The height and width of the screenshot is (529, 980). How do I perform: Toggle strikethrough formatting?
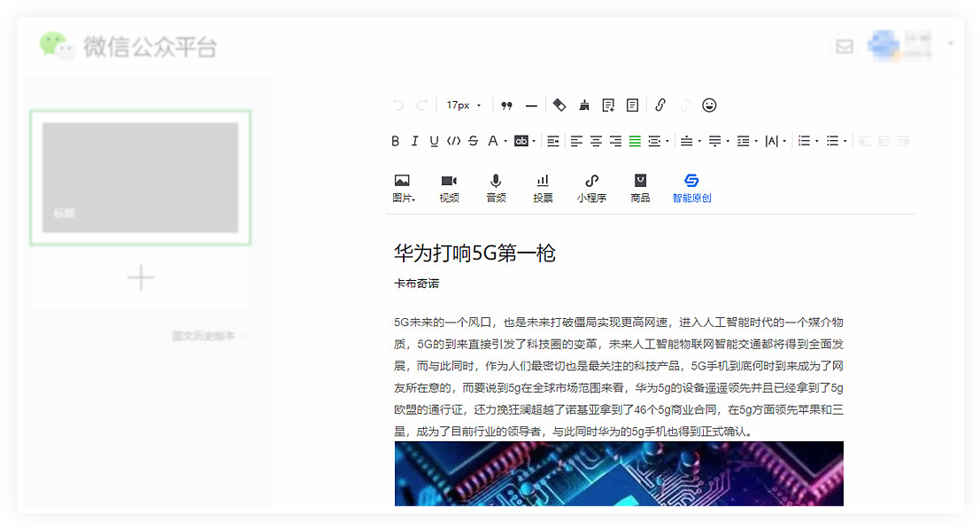(x=473, y=141)
